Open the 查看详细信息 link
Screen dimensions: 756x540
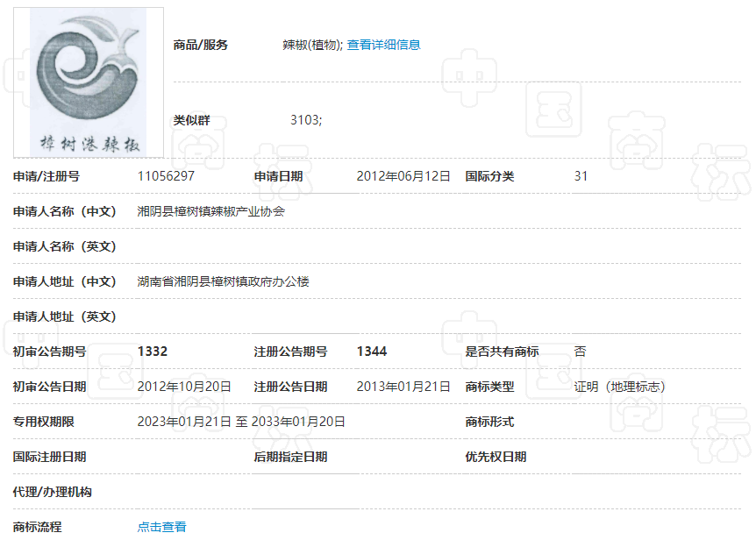tap(383, 45)
